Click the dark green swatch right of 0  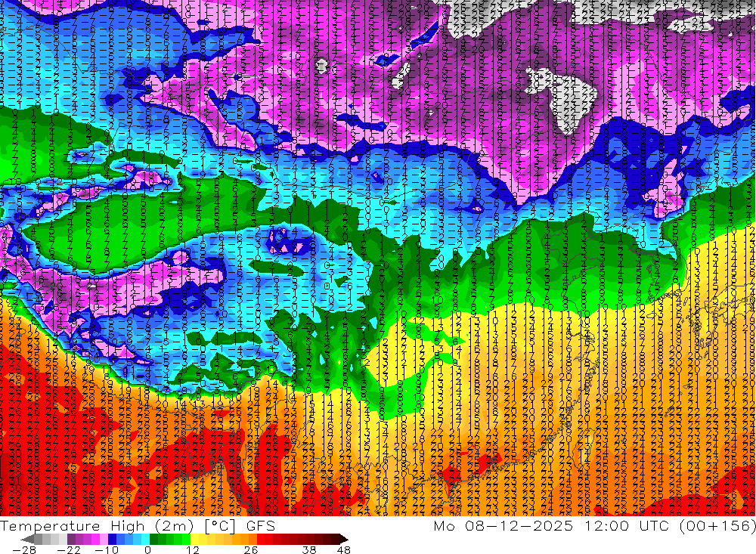click(153, 539)
